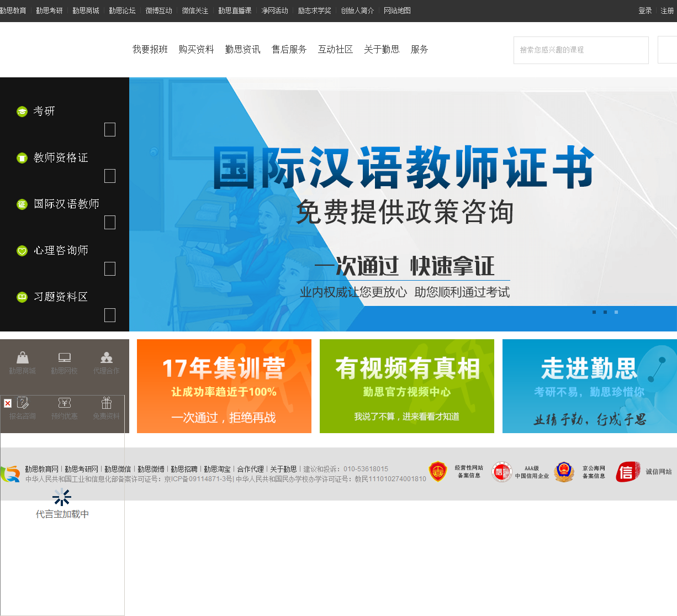Click the 登录 login link
Viewport: 677px width, 616px height.
645,10
